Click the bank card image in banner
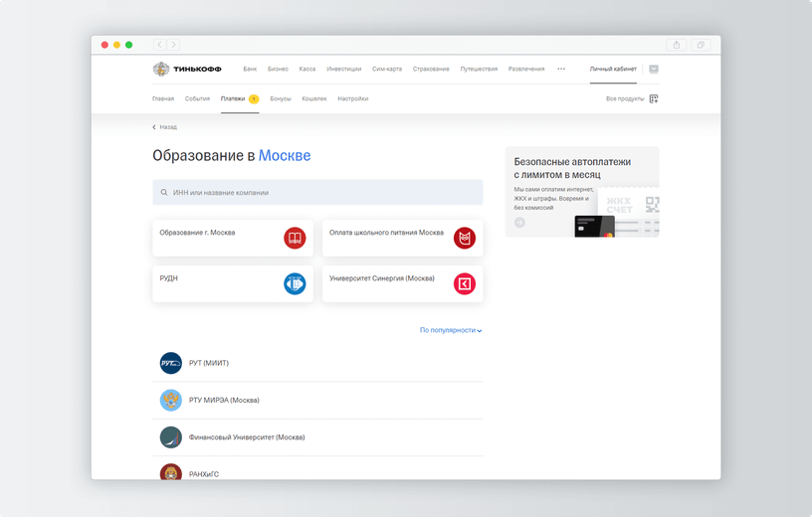The width and height of the screenshot is (812, 517). [x=594, y=227]
